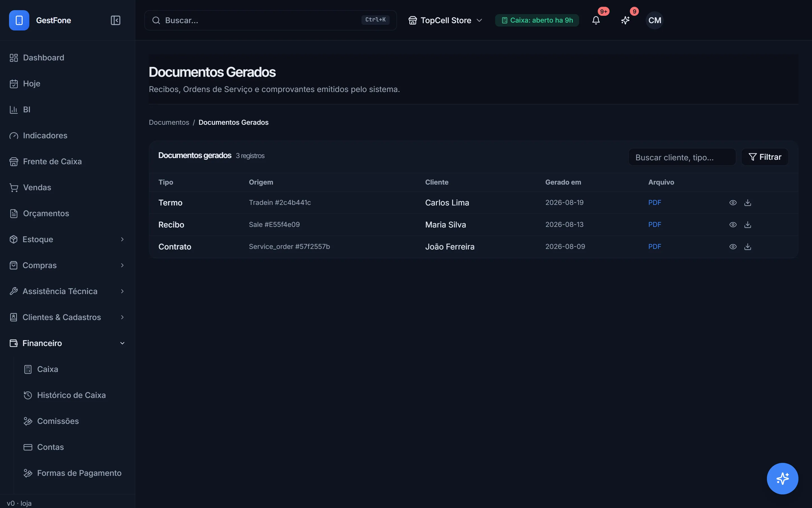This screenshot has width=812, height=508.
Task: Expand the Estoque submenu chevron
Action: tap(122, 239)
